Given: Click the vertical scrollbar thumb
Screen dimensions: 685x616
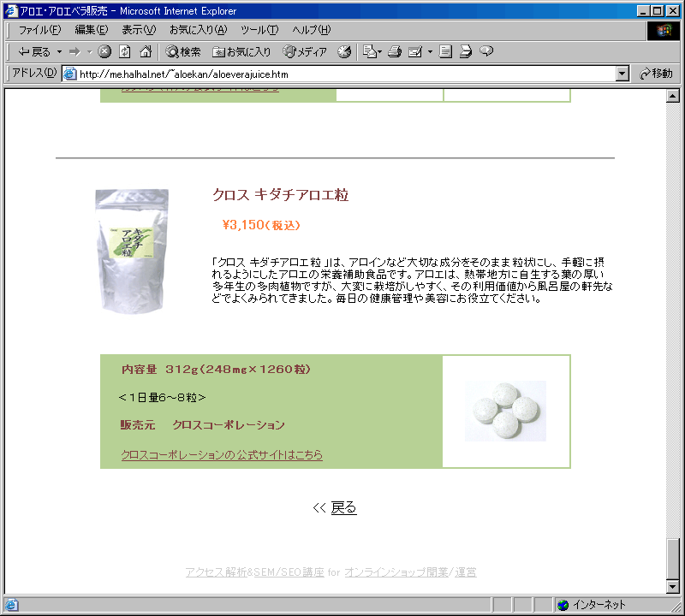Looking at the screenshot, I should coord(673,560).
